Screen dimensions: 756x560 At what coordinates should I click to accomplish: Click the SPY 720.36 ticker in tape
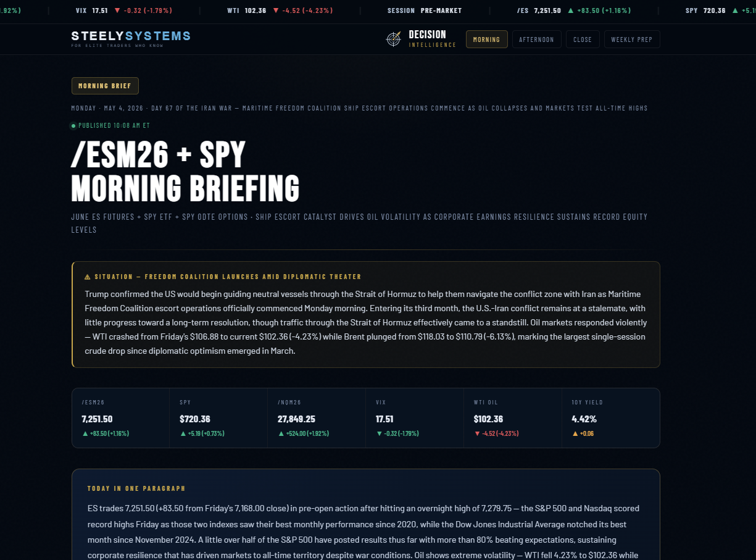pyautogui.click(x=721, y=10)
